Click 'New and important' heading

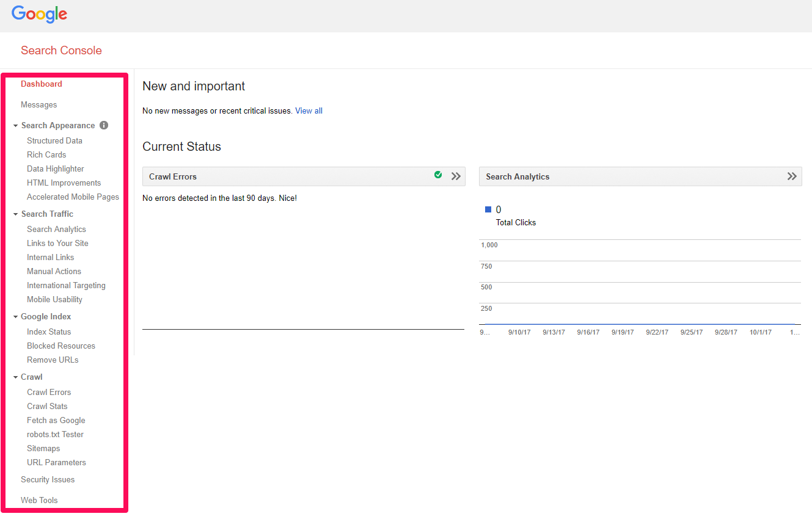(194, 86)
